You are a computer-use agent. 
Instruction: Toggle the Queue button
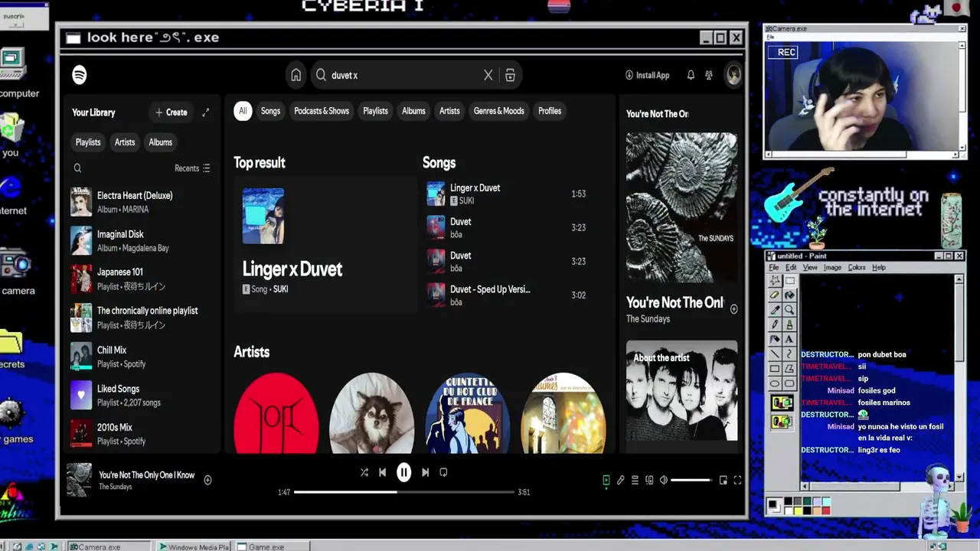click(x=635, y=480)
